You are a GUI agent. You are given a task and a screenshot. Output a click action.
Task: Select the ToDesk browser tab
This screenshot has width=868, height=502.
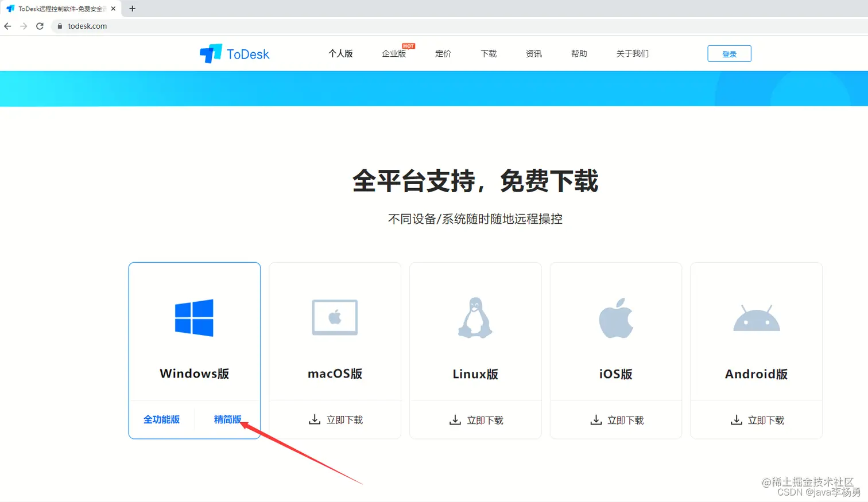point(60,9)
